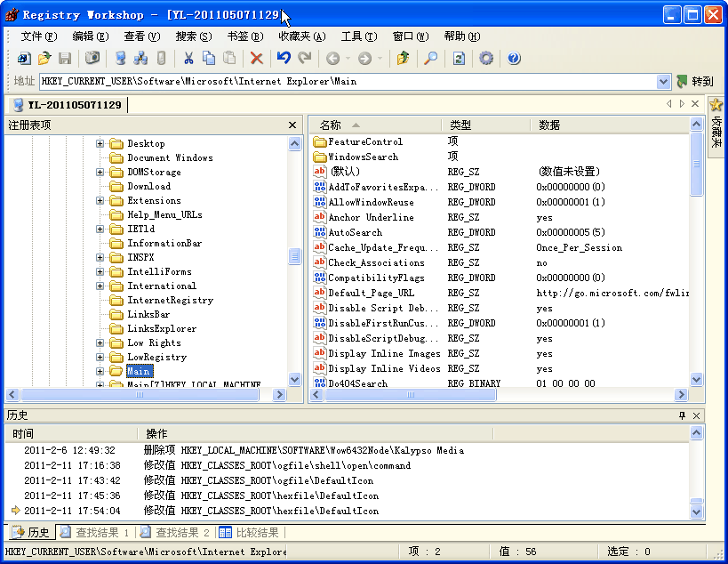The image size is (728, 564).
Task: Open the address bar dropdown arrow
Action: 663,82
